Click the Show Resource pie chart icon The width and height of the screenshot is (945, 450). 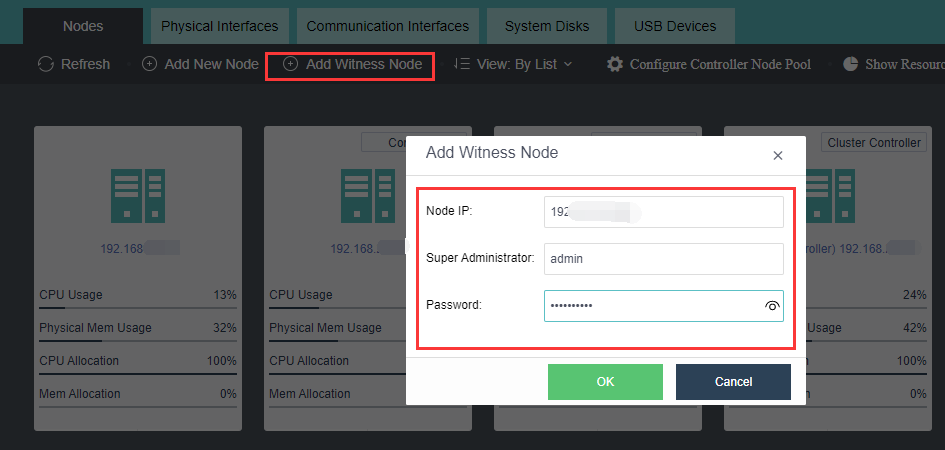click(851, 64)
